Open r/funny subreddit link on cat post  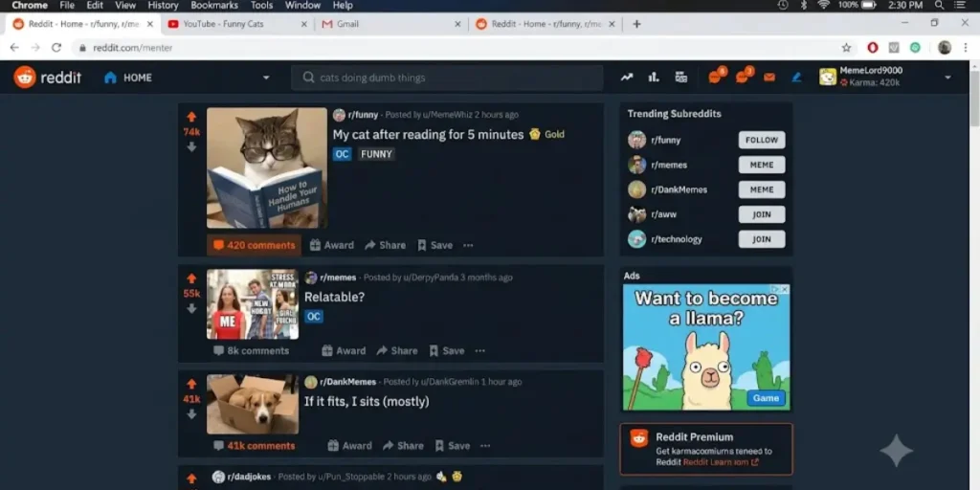(363, 115)
